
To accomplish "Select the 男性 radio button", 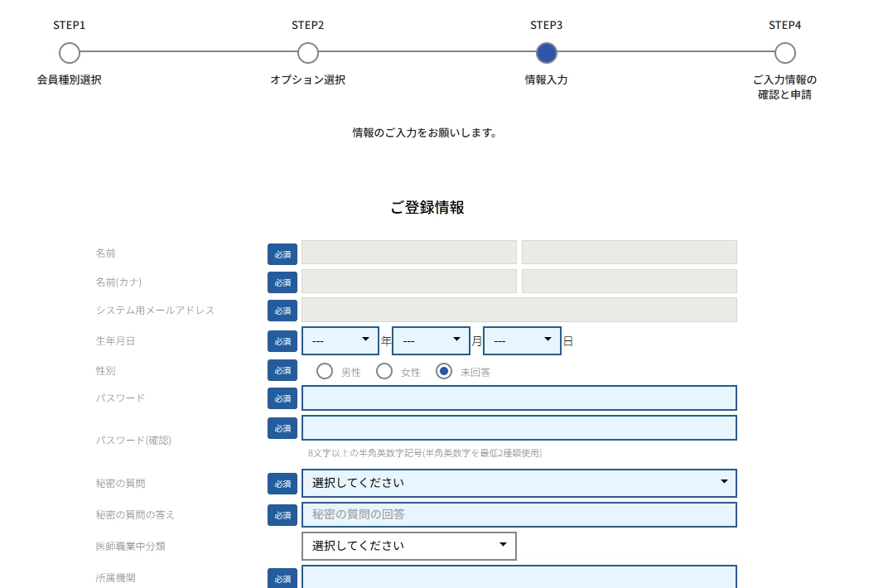I will [x=325, y=371].
